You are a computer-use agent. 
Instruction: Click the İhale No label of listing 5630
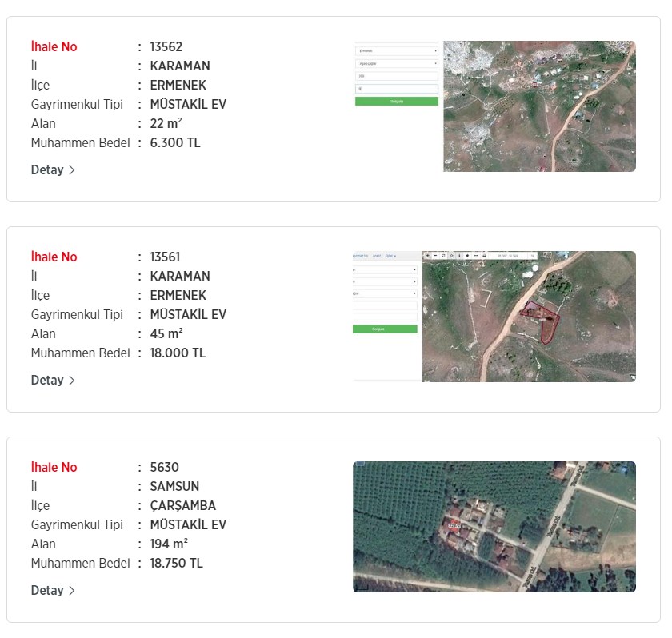point(54,468)
